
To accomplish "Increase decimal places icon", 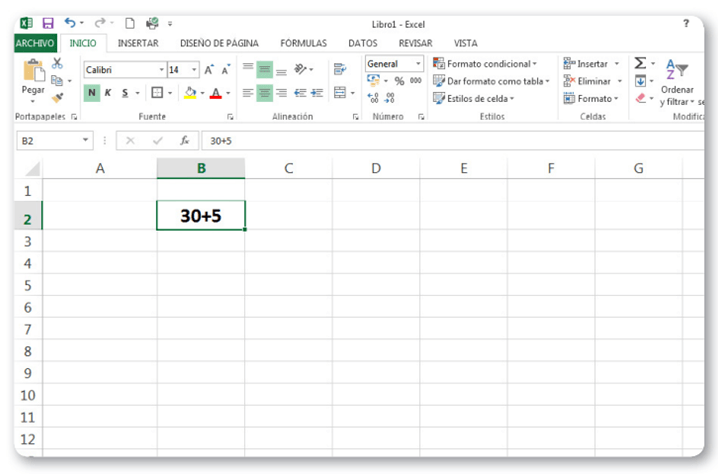I will (x=373, y=98).
